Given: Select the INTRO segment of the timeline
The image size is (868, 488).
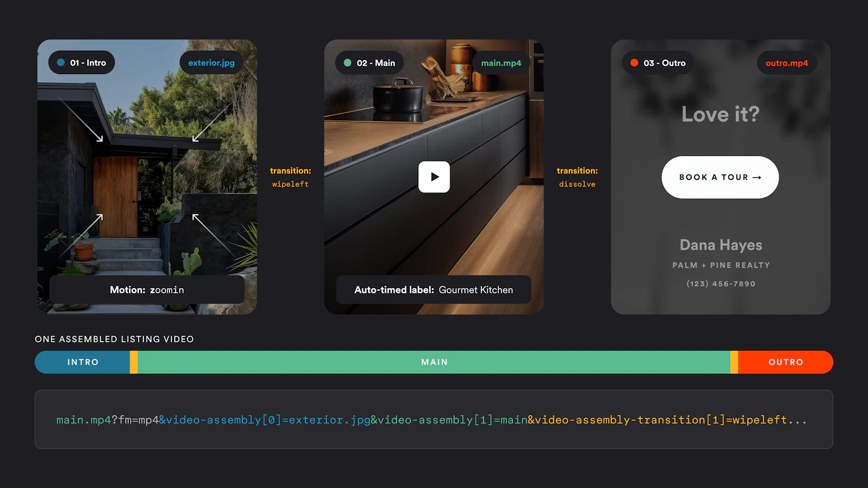Looking at the screenshot, I should coord(83,362).
